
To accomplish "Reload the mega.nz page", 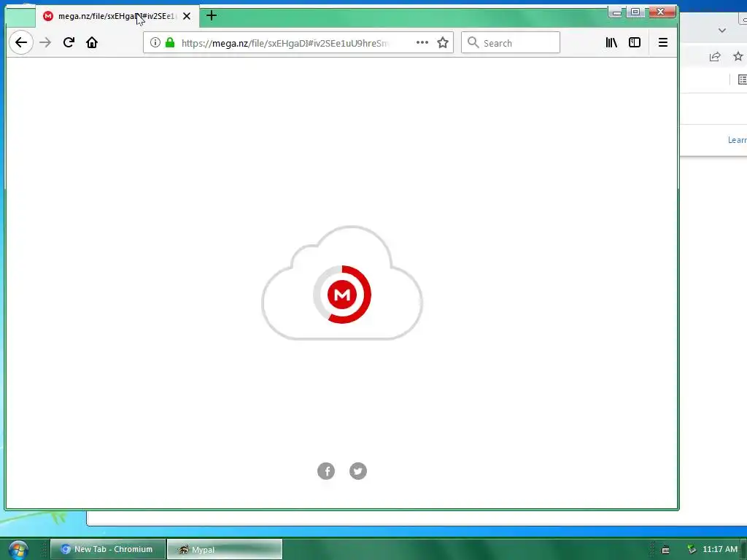I will click(x=69, y=43).
